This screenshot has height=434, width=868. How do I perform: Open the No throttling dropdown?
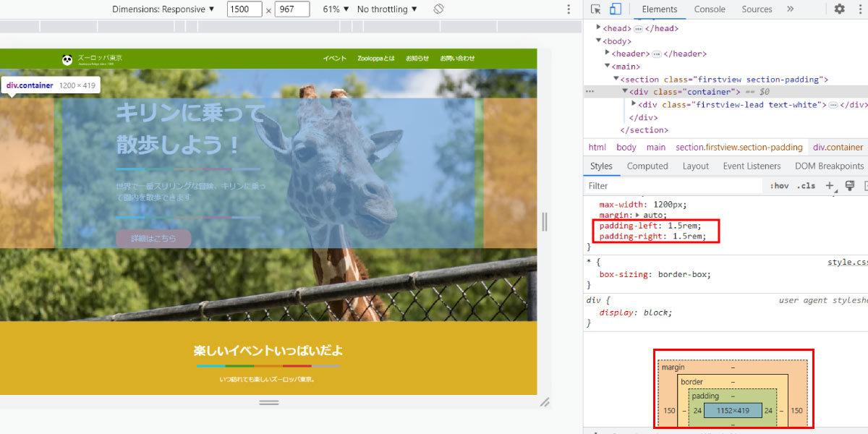click(x=387, y=9)
